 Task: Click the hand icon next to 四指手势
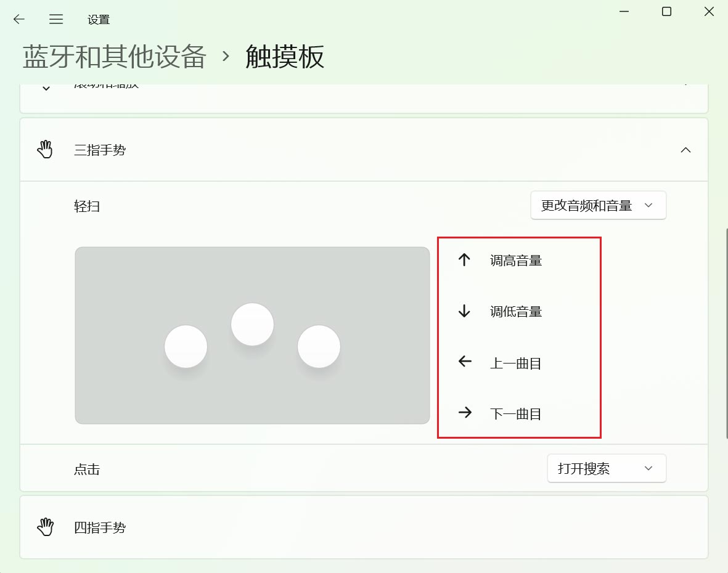[x=46, y=527]
